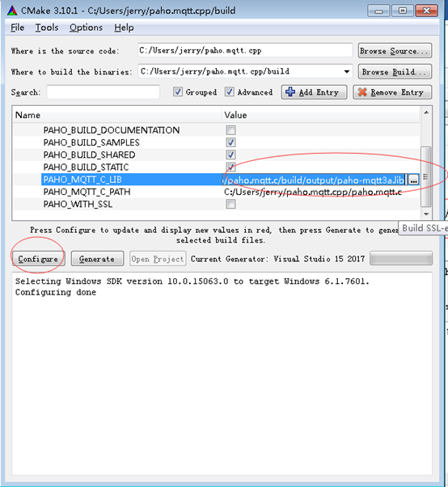Maximize the CMake window

(403, 11)
